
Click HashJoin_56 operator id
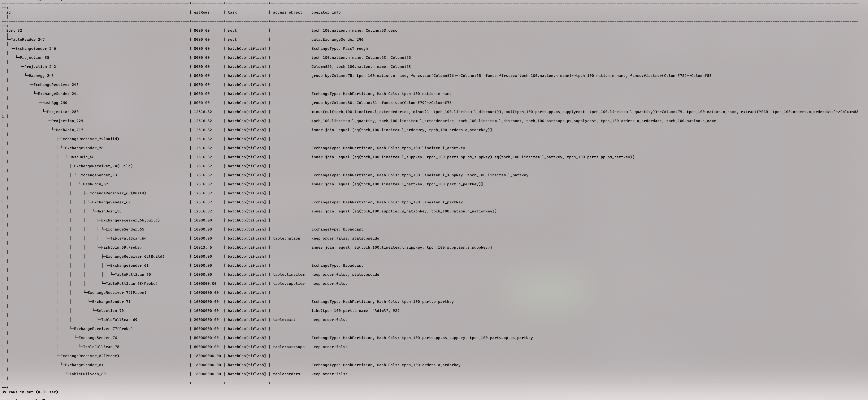pyautogui.click(x=82, y=157)
